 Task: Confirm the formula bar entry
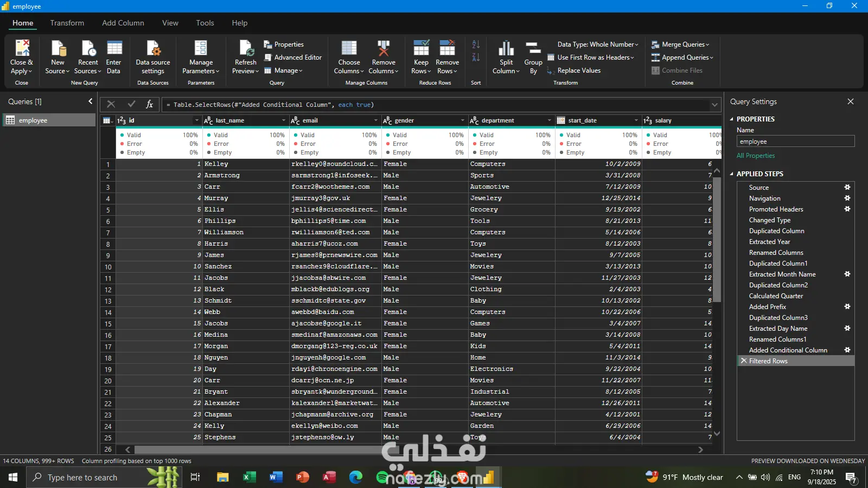[x=131, y=104]
